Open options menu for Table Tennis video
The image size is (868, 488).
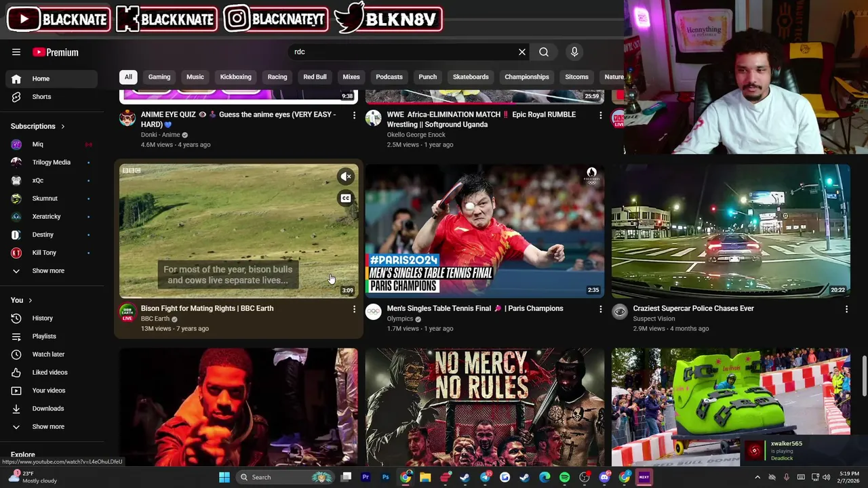coord(600,309)
